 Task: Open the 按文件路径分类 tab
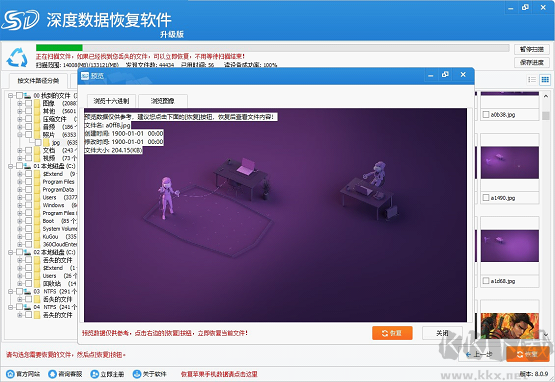pyautogui.click(x=39, y=81)
